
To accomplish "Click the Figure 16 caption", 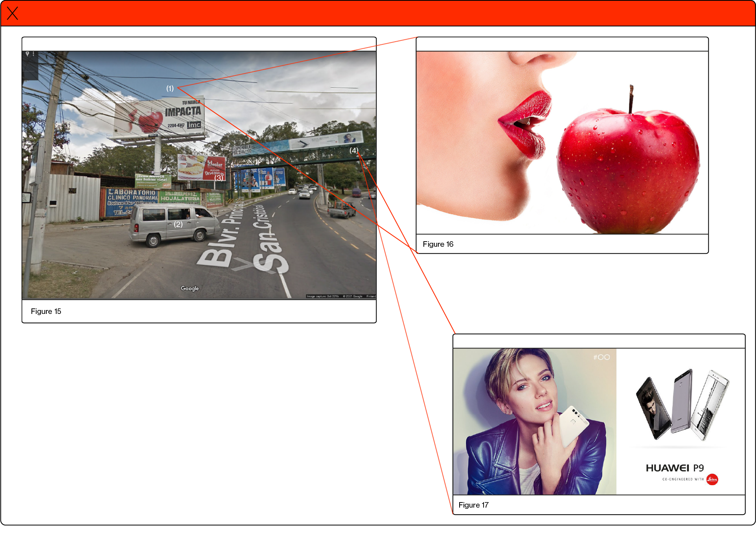I will (438, 244).
